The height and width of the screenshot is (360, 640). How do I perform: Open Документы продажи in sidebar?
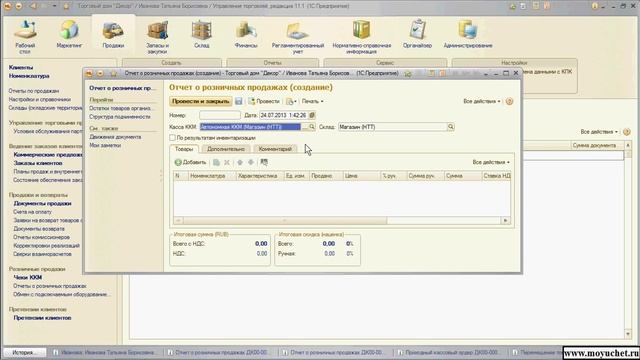click(x=42, y=204)
